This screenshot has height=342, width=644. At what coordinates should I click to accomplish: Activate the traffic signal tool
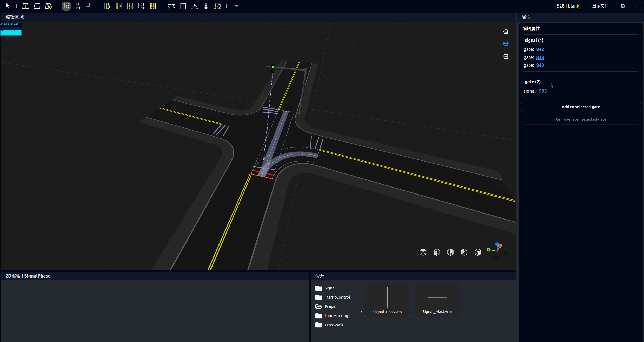point(66,6)
